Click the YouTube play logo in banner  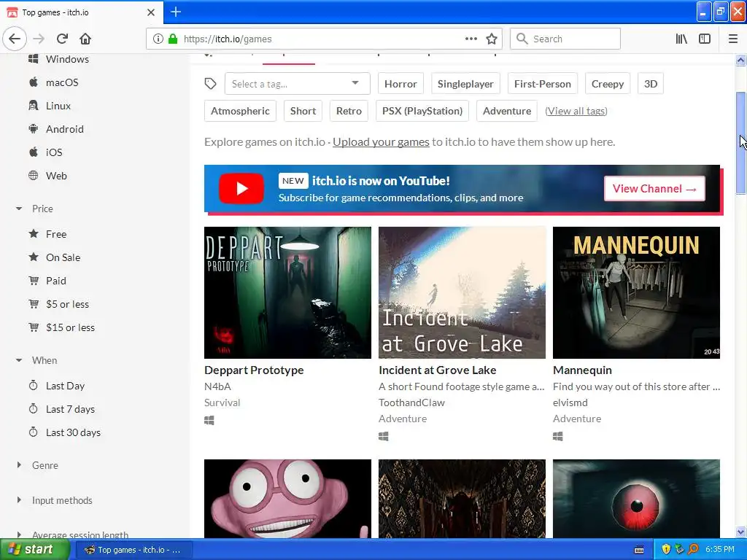point(241,189)
